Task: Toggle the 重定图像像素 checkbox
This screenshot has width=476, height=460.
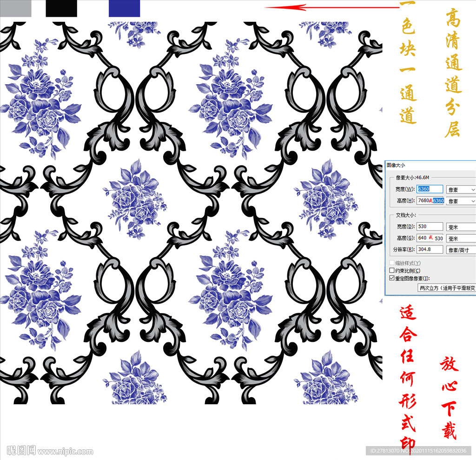Action: (392, 278)
